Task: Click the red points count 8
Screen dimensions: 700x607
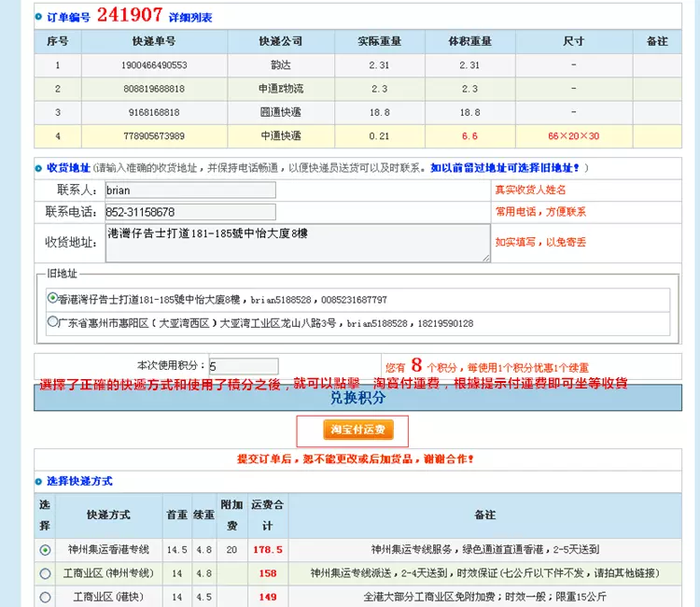Action: [416, 365]
